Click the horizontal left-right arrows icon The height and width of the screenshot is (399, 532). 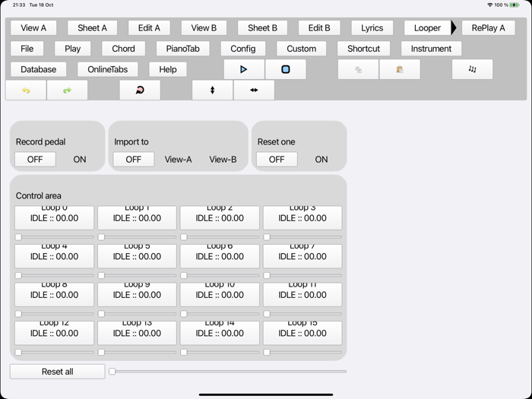(254, 90)
